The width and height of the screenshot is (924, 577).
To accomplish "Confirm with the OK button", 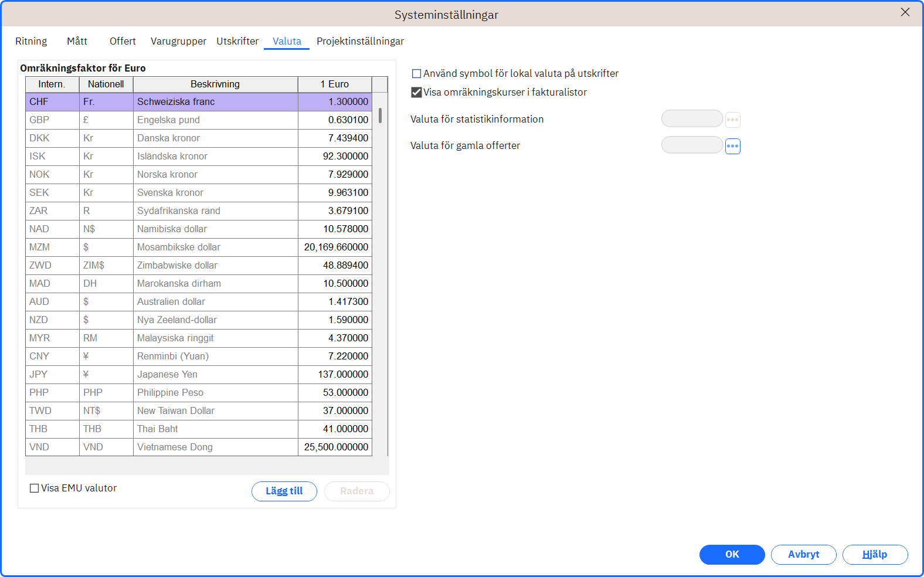I will [732, 555].
